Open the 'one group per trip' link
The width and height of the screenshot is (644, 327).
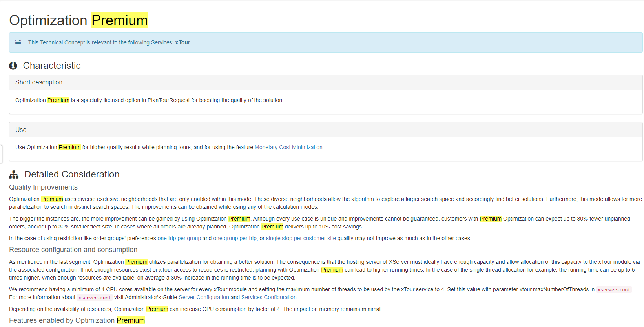(x=235, y=238)
